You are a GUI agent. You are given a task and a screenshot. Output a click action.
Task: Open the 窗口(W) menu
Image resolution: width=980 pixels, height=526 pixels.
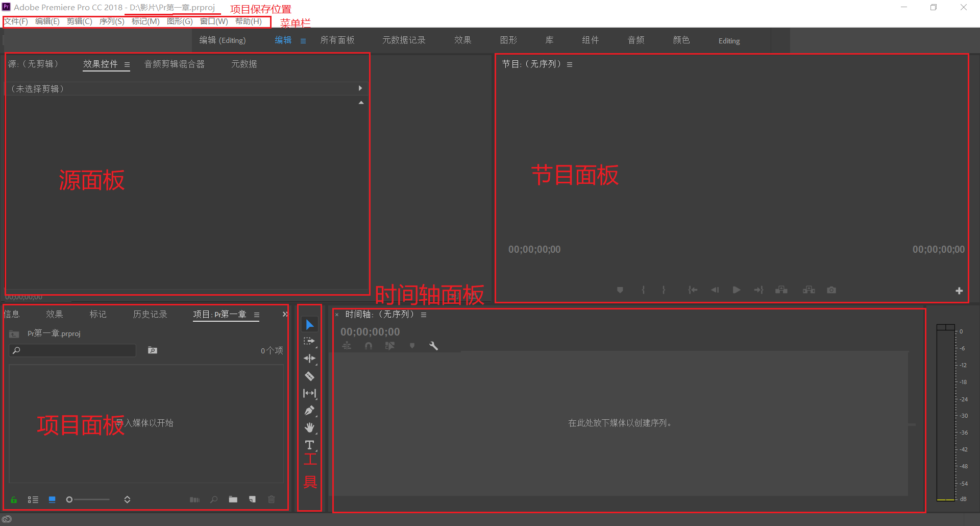tap(214, 21)
